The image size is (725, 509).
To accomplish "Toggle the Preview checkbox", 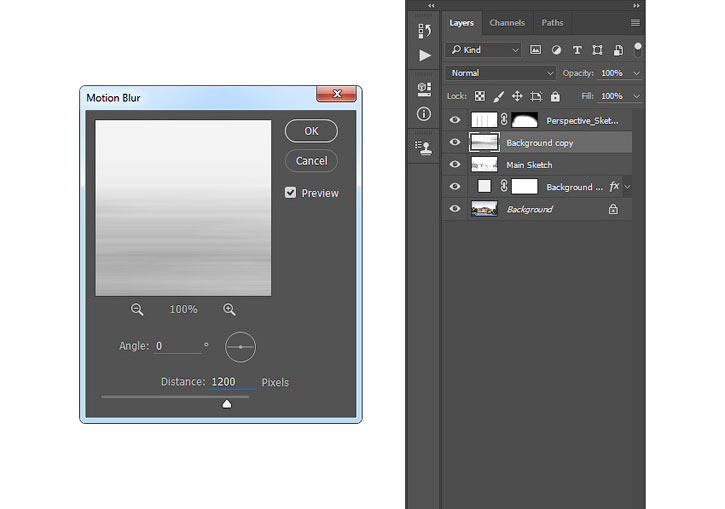I will 290,192.
